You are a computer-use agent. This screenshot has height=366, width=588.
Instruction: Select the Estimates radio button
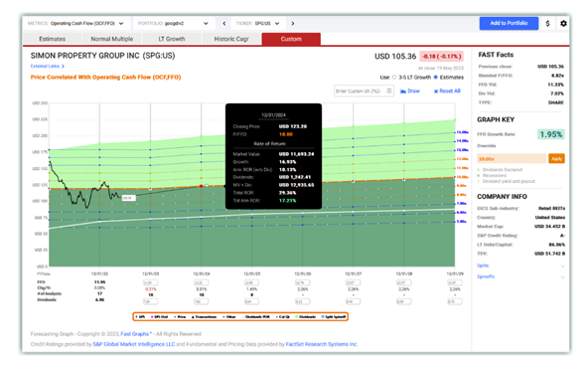435,78
